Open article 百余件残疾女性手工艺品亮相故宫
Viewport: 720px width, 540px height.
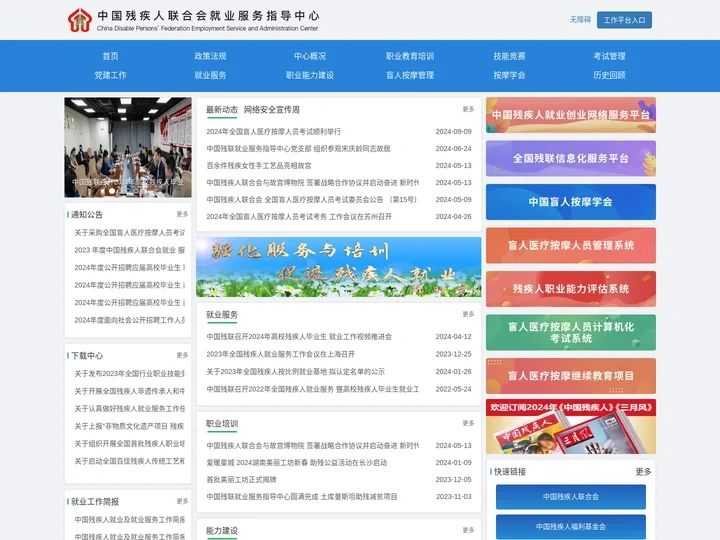coord(259,166)
